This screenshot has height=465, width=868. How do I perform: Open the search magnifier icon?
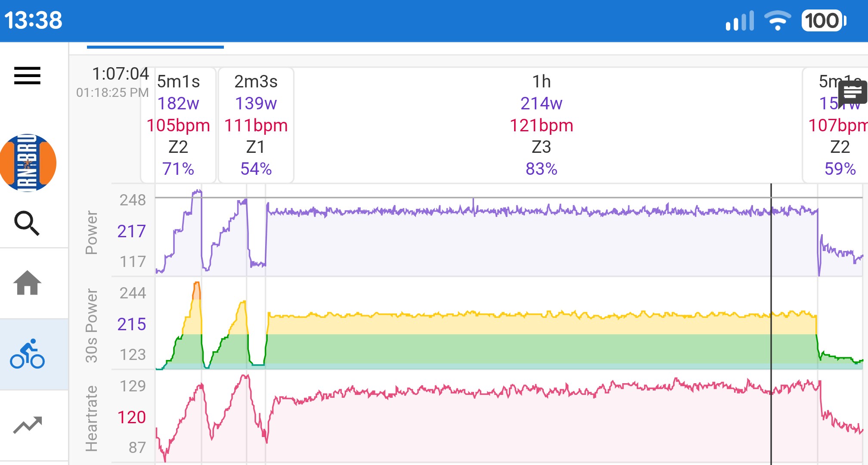click(27, 223)
